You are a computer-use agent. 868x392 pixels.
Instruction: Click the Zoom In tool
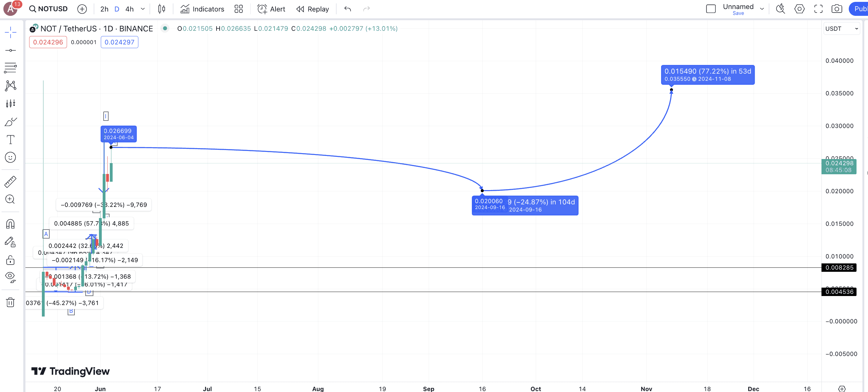(x=11, y=199)
